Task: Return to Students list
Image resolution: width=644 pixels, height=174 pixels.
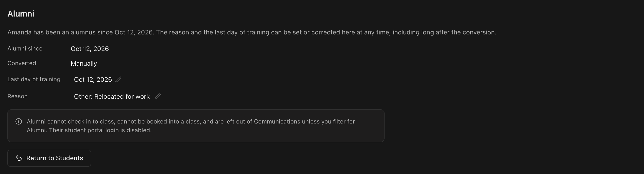Action: click(x=49, y=158)
